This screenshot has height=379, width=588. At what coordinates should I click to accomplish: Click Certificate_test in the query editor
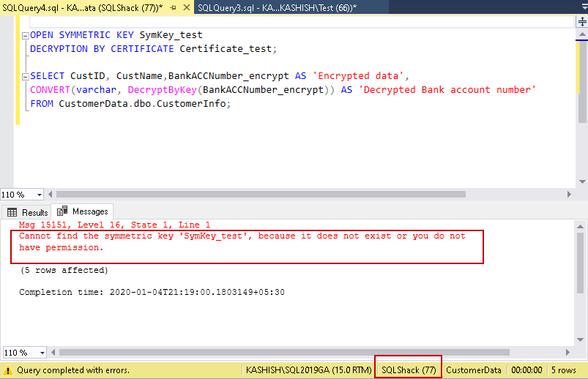point(226,49)
